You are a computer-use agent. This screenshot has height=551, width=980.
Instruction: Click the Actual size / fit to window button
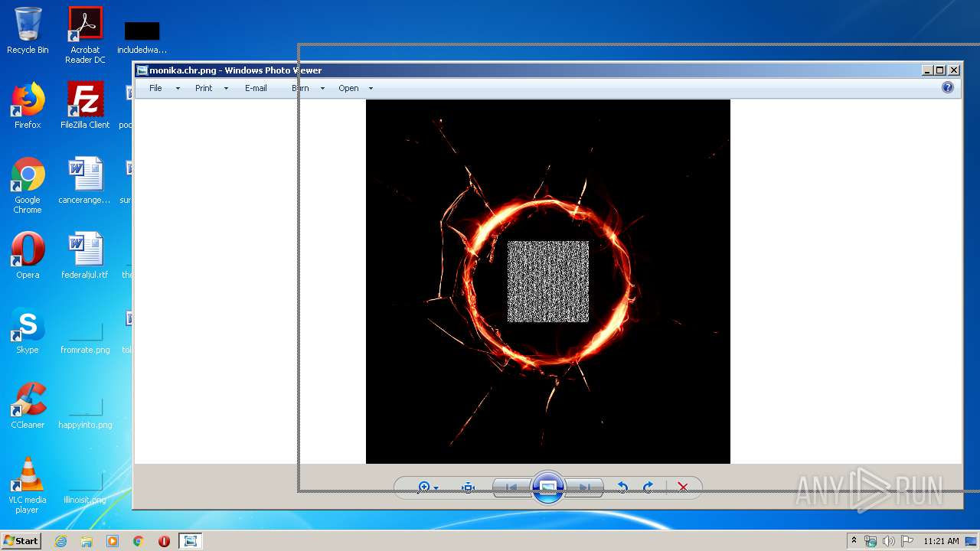point(469,487)
